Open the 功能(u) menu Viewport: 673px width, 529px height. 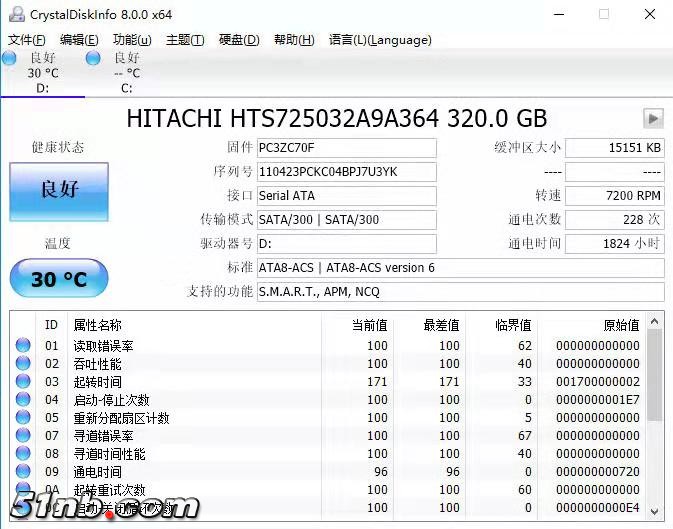(x=132, y=40)
